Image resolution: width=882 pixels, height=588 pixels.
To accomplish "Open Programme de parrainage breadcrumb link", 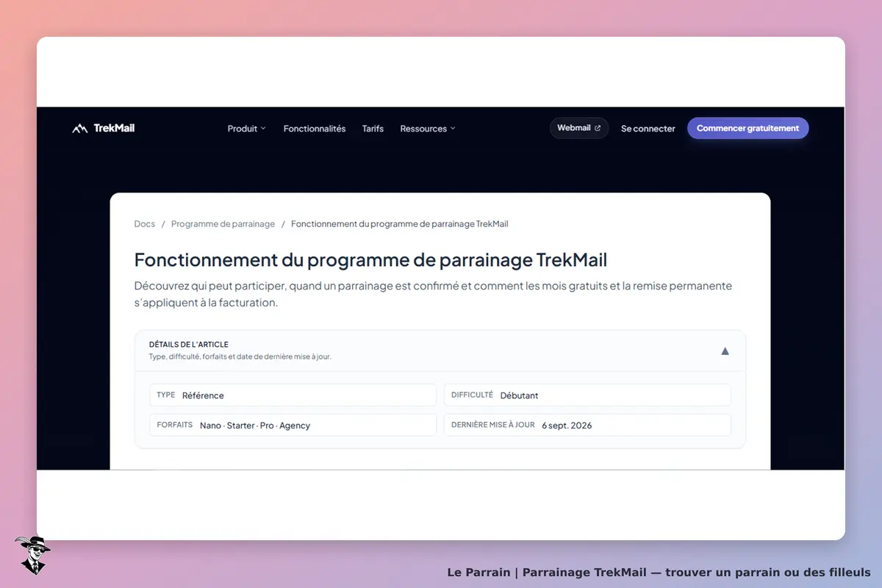I will click(x=223, y=224).
